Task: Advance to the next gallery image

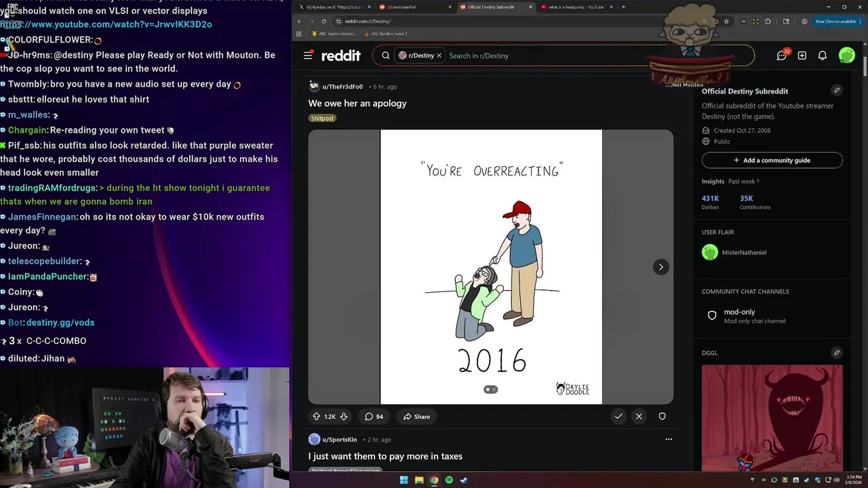Action: [660, 267]
